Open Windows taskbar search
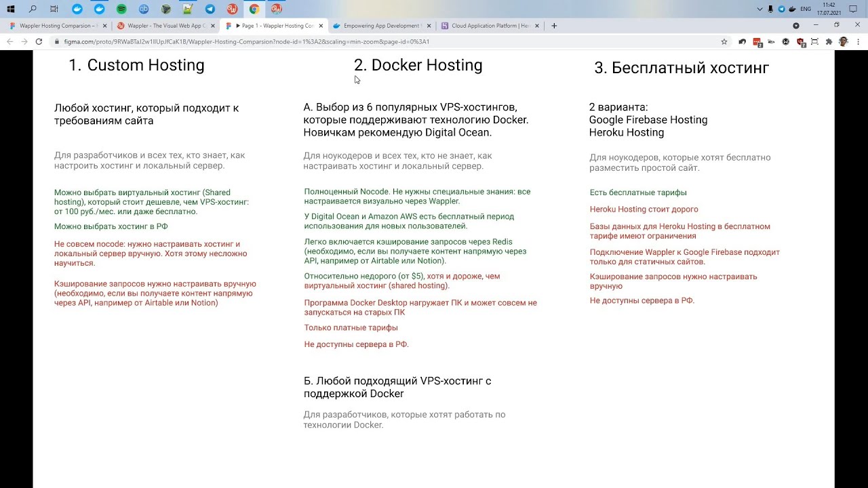868x488 pixels. click(x=33, y=9)
